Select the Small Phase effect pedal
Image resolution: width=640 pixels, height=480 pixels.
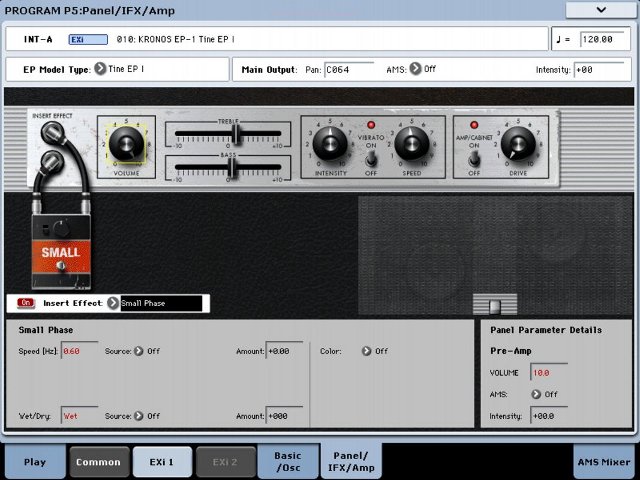(x=61, y=249)
